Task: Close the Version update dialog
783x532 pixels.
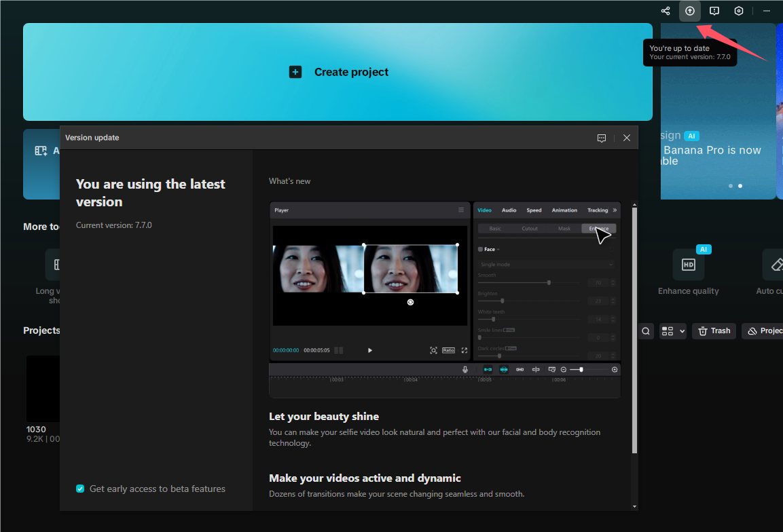Action: click(626, 138)
